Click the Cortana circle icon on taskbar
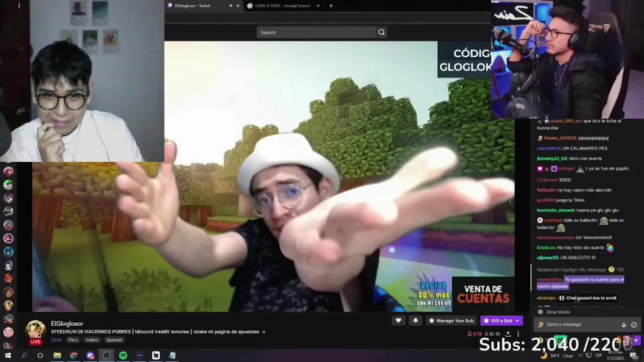644x362 pixels. pos(40,355)
